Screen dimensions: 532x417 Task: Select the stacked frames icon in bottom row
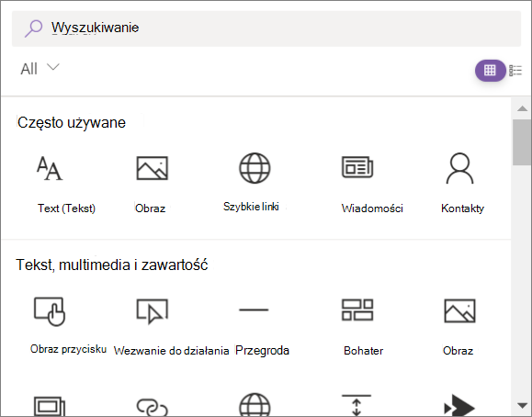pyautogui.click(x=50, y=406)
